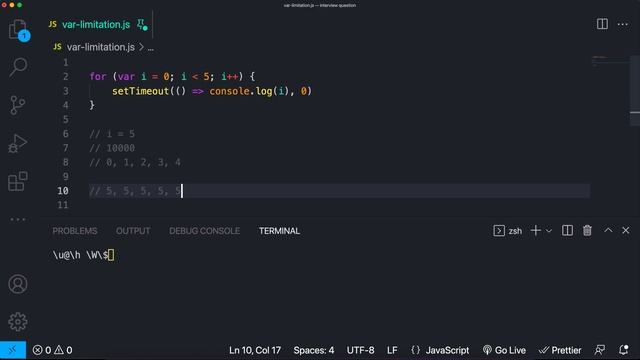
Task: Click the setTimeout call on line 3
Action: point(140,91)
